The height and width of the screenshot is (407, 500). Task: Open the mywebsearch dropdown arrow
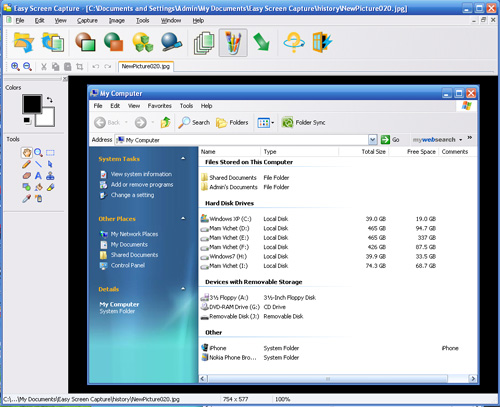tap(461, 140)
